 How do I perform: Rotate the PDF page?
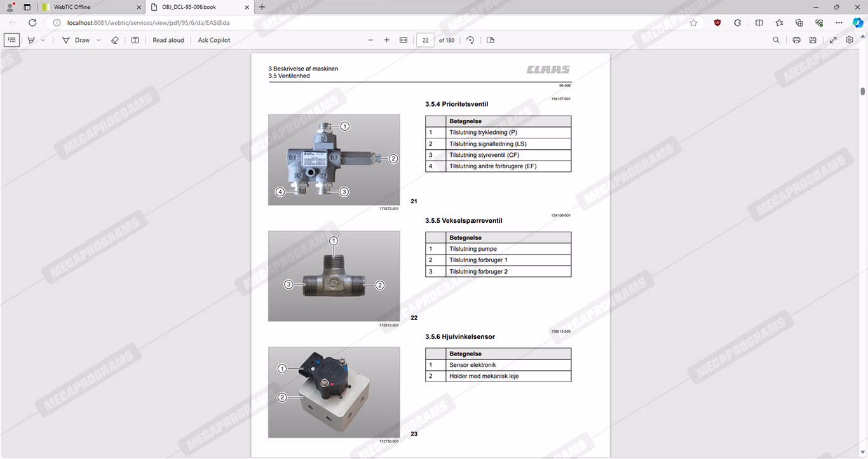(470, 40)
